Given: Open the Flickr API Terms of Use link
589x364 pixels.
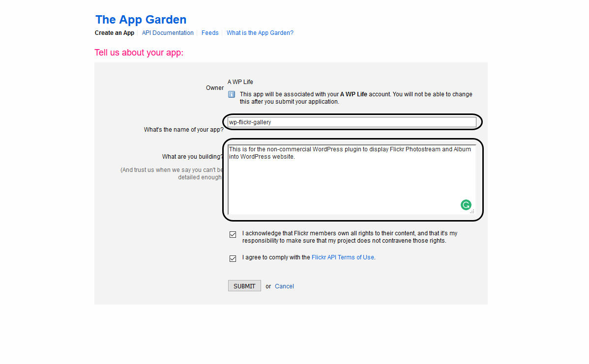Looking at the screenshot, I should pyautogui.click(x=343, y=257).
